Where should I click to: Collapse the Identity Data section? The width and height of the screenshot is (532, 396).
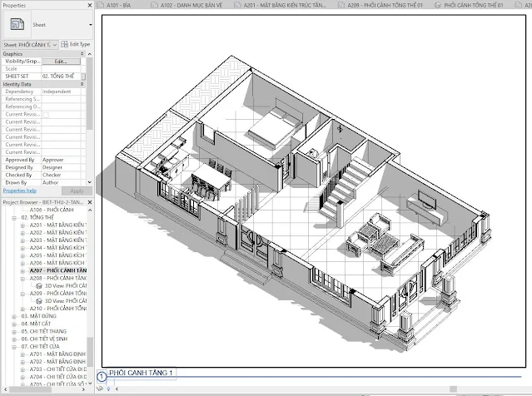coord(82,84)
